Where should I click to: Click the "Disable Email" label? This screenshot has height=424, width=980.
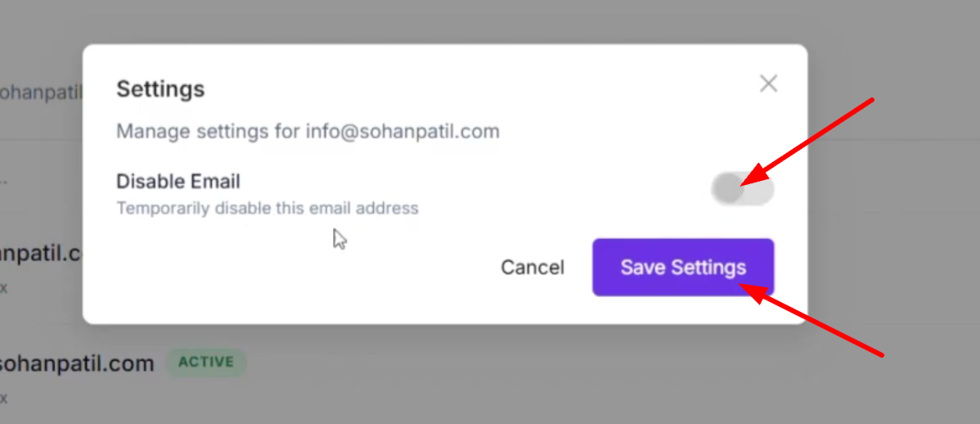pyautogui.click(x=178, y=181)
